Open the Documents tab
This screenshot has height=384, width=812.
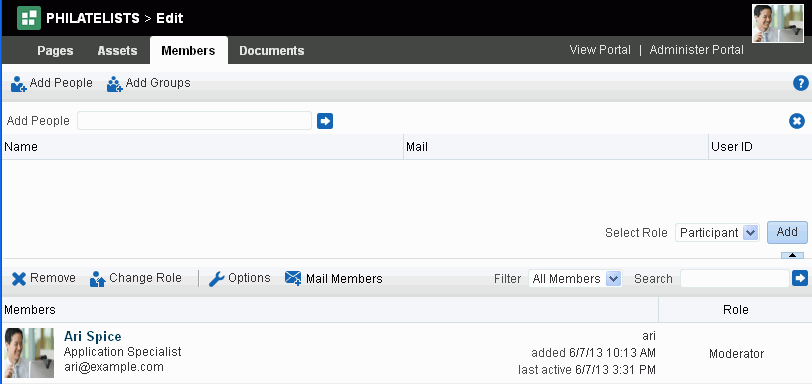pyautogui.click(x=272, y=51)
